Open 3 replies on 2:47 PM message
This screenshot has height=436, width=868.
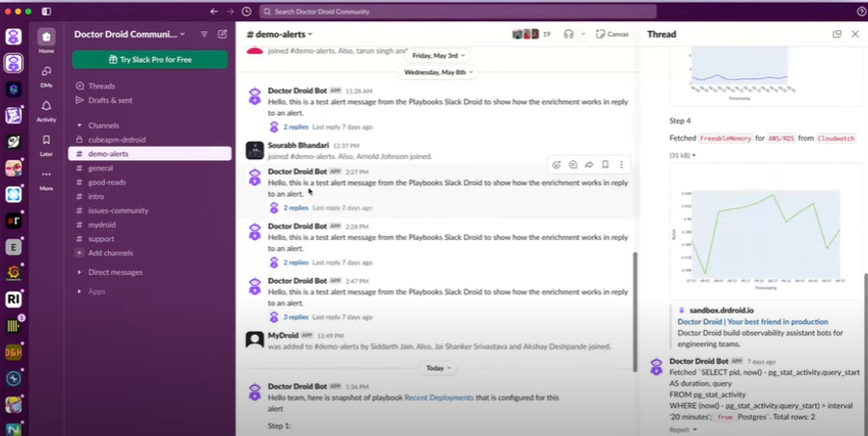point(296,317)
